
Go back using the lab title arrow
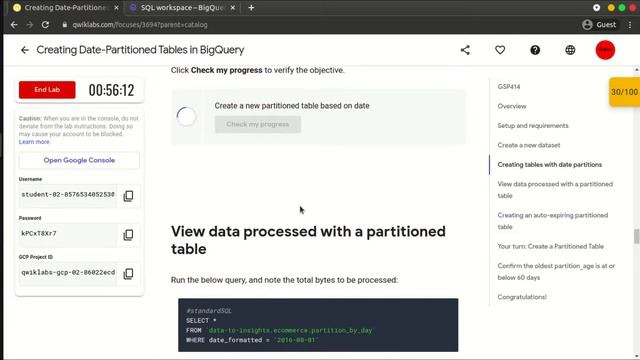pos(25,50)
